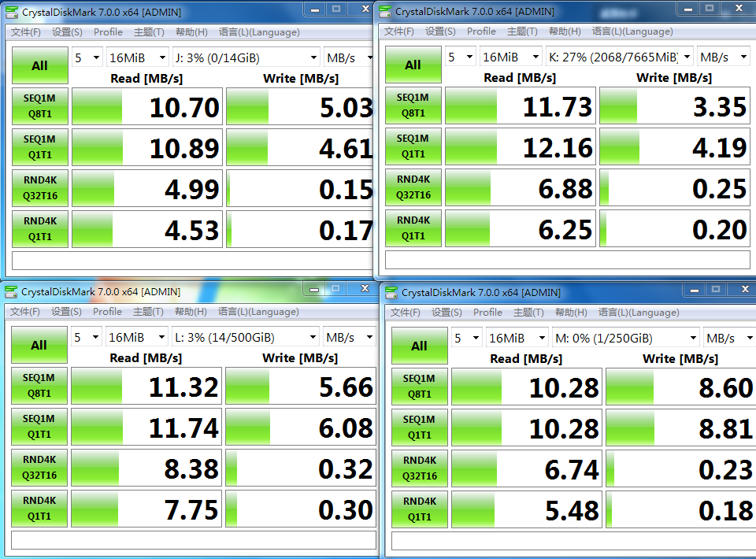Click CrystalDiskMark icon in M: drive window title
The height and width of the screenshot is (559, 756).
391,293
